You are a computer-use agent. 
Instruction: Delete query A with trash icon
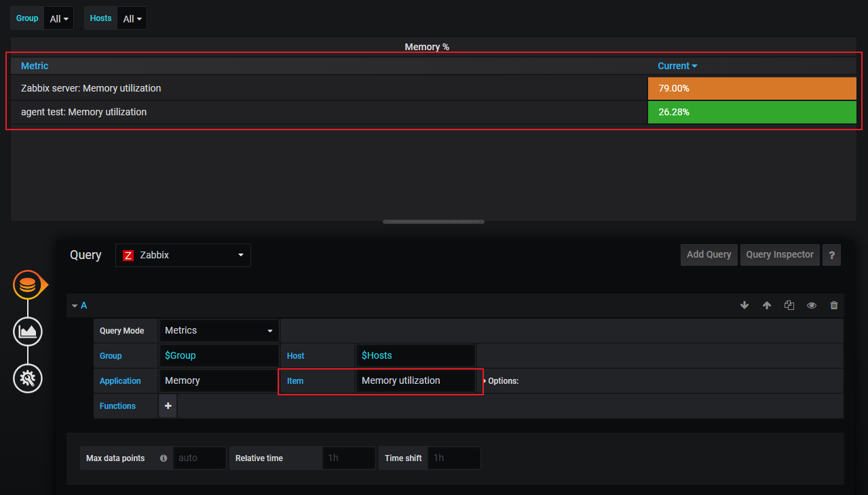834,306
